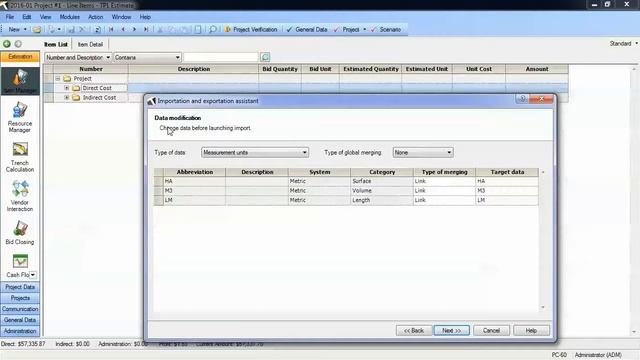Viewport: 640px width, 360px height.
Task: Click the Back button in the assistant
Action: coord(414,331)
